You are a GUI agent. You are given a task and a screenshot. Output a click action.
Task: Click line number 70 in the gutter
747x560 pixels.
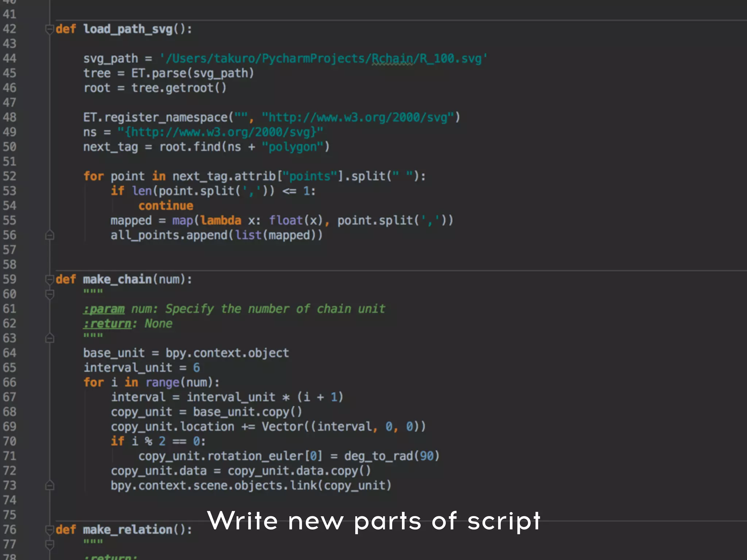(9, 441)
